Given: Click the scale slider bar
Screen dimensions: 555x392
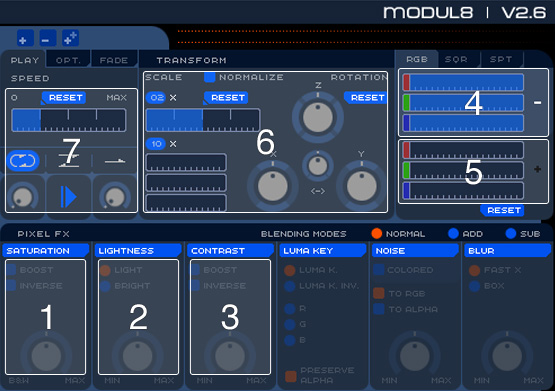Looking at the screenshot, I should [203, 120].
